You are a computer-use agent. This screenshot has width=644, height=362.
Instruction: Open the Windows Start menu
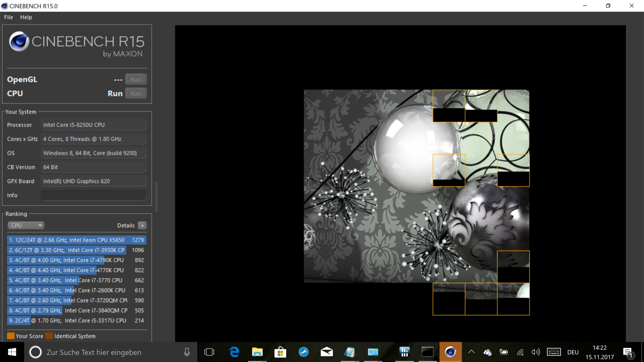point(12,352)
